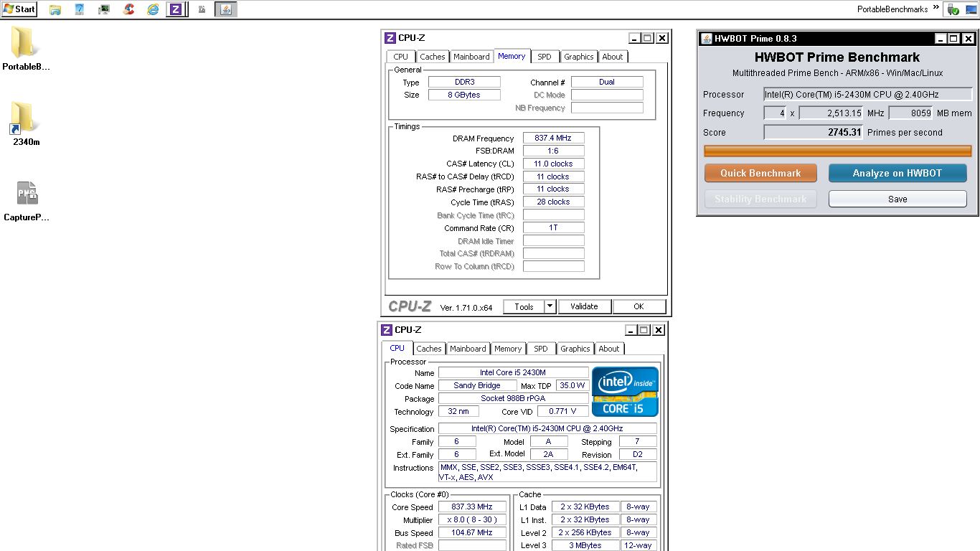Click the CAS# Latency value 11.0 clocks
980x551 pixels.
tap(553, 164)
